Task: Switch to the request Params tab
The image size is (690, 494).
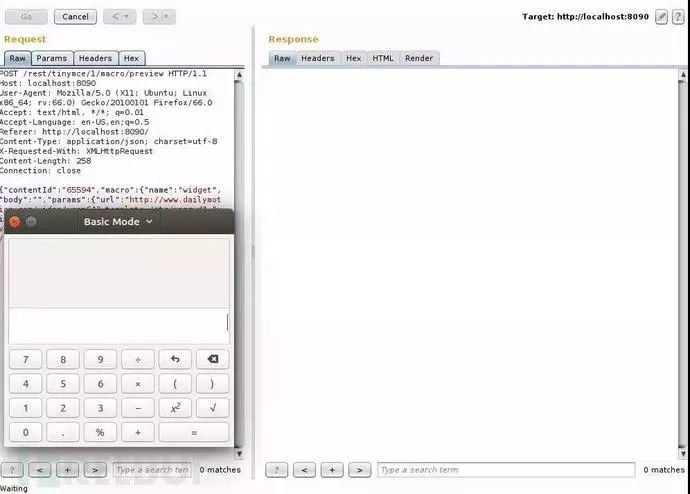Action: [x=51, y=59]
